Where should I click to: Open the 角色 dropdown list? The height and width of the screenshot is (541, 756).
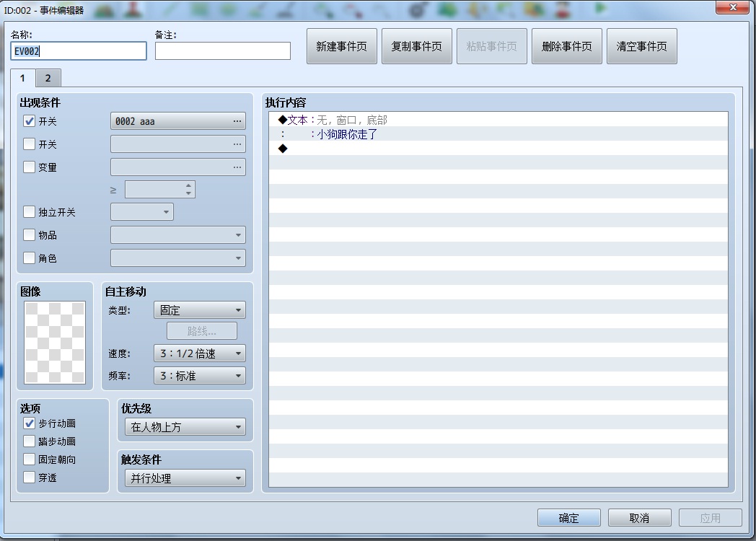click(x=178, y=258)
